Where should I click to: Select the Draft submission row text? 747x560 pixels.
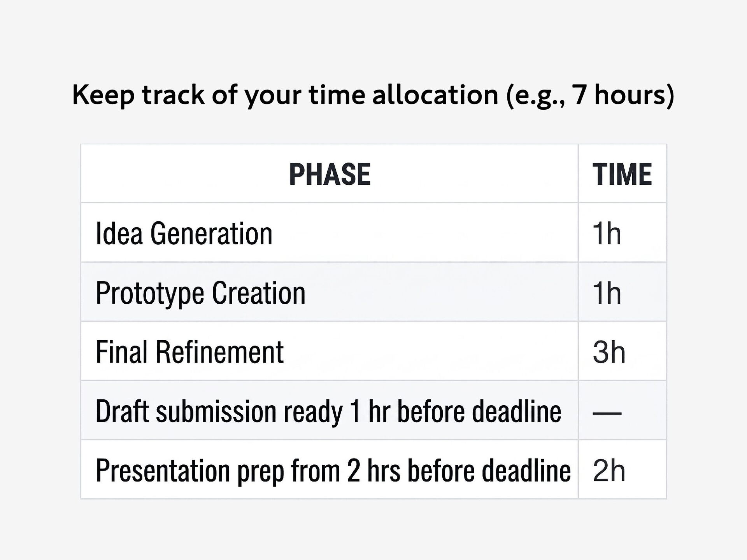coord(328,411)
